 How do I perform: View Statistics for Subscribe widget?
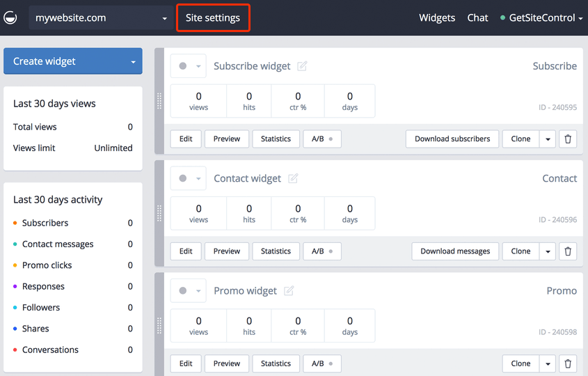click(276, 139)
